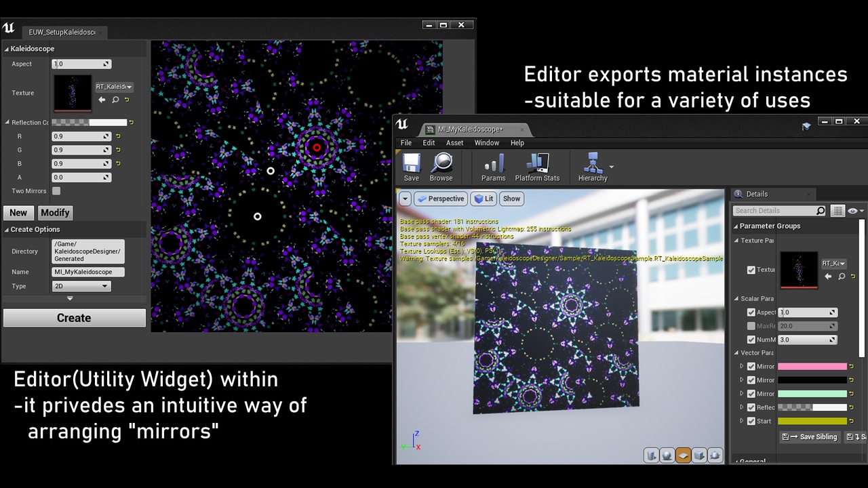Open the Edit menu
The height and width of the screenshot is (488, 868).
pos(429,143)
